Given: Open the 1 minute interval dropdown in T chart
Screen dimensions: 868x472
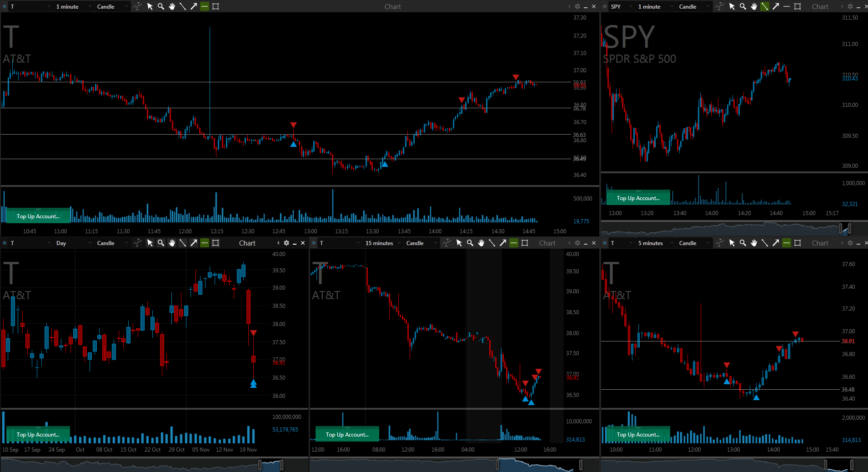Looking at the screenshot, I should [74, 6].
